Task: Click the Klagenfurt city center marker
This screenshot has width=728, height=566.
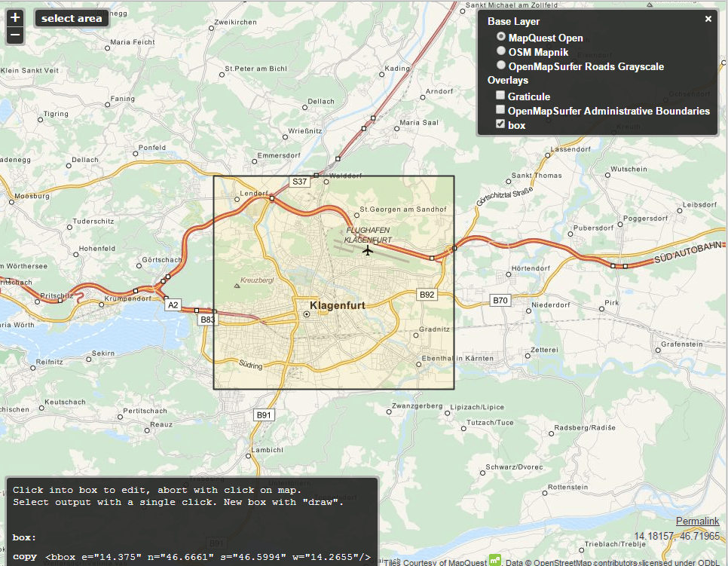Action: pos(307,314)
